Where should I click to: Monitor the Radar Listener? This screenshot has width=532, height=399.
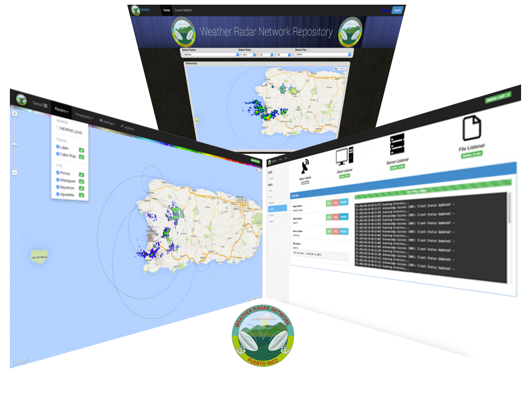click(x=344, y=202)
